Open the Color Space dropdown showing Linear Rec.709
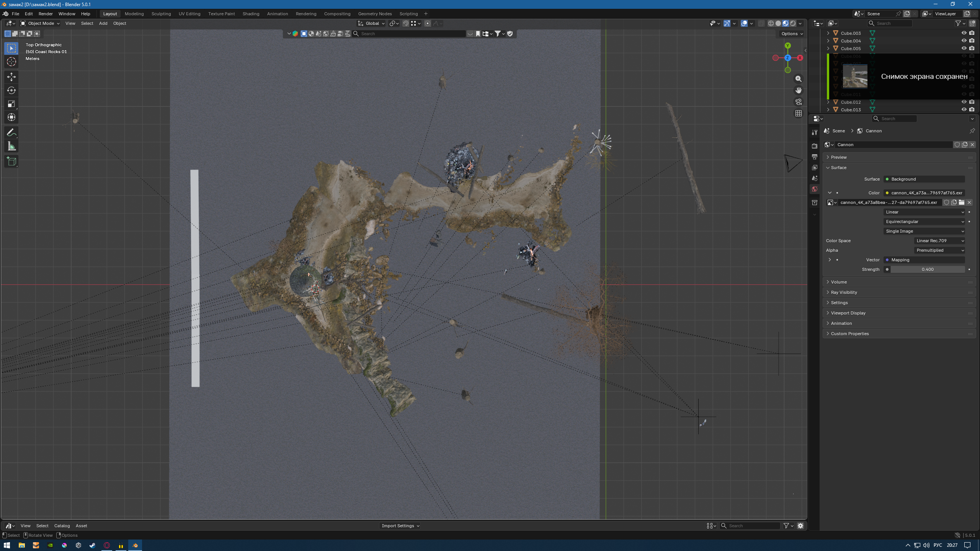 point(940,240)
